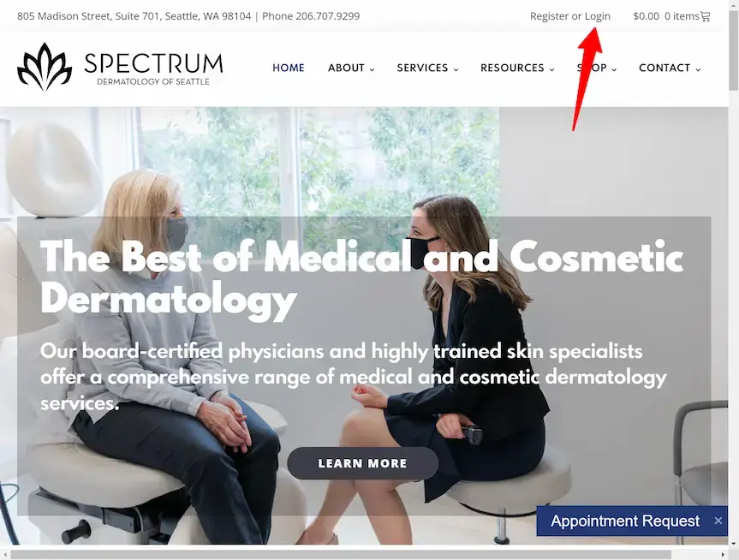Go to the Home menu item
Screen dimensions: 739x560
289,68
